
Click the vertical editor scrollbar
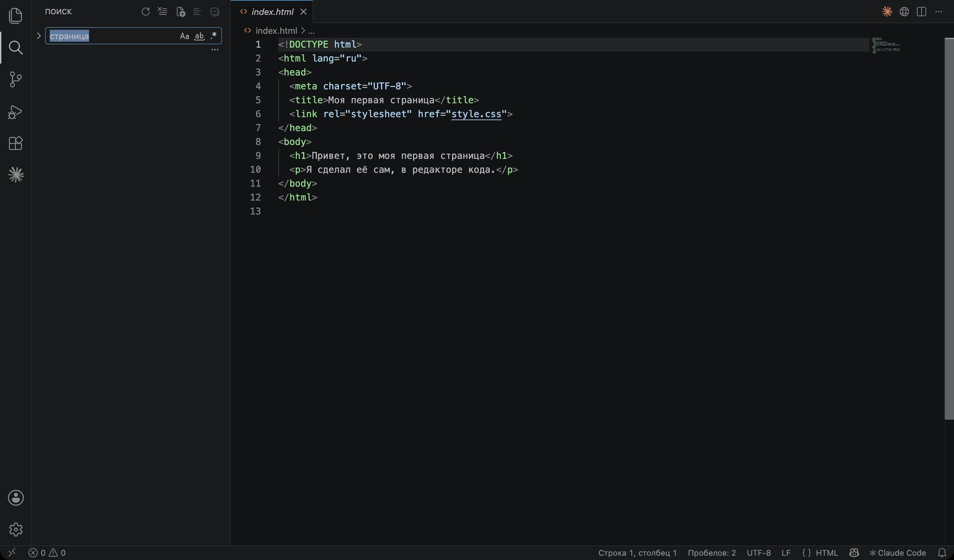[x=949, y=228]
